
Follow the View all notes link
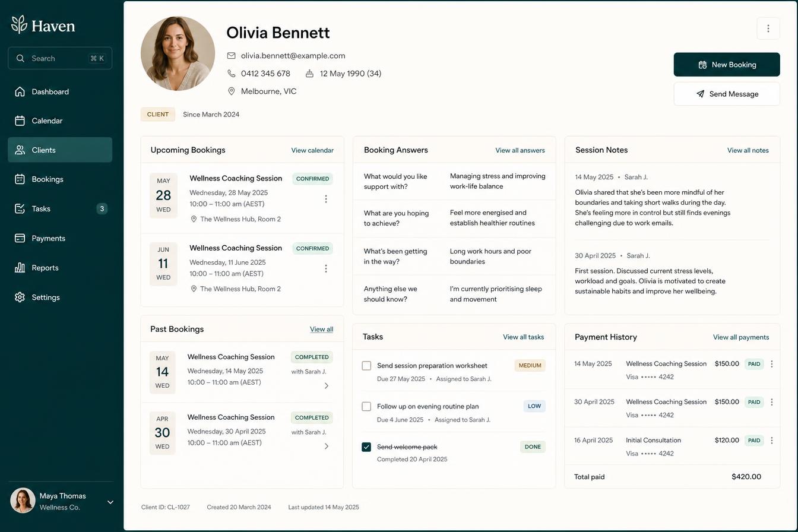coord(748,150)
